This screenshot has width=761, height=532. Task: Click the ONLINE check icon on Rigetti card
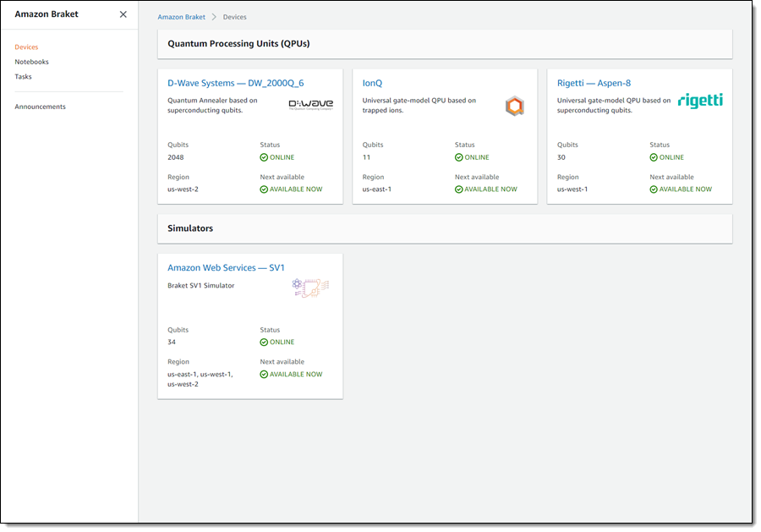654,157
